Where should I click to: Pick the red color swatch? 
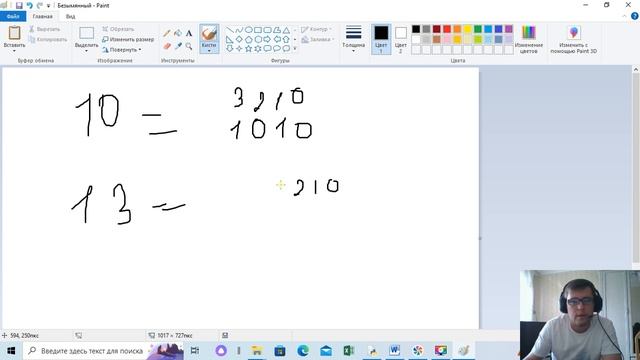click(447, 29)
